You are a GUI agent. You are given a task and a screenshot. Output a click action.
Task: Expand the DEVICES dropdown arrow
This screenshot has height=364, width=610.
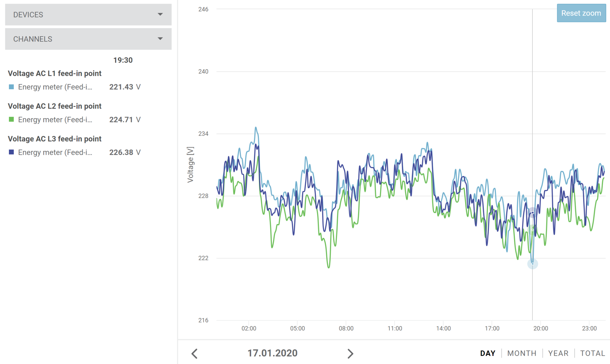click(160, 15)
